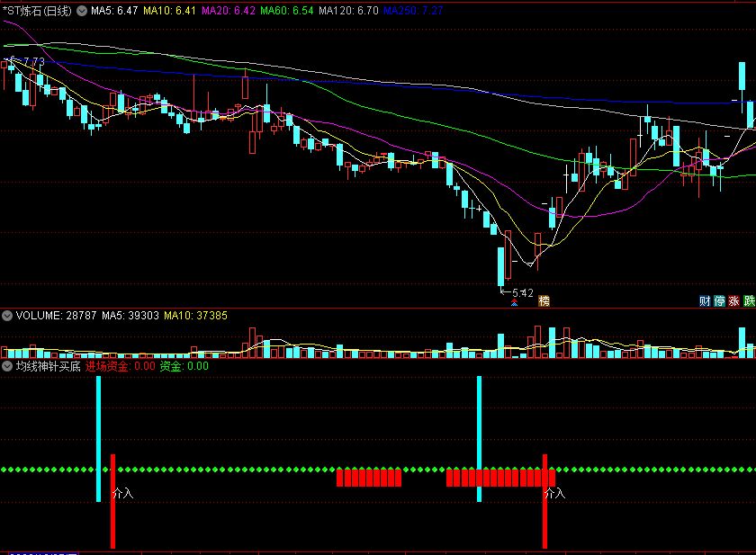Open the 均线神针买底 indicator dropdown arrow

7,366
